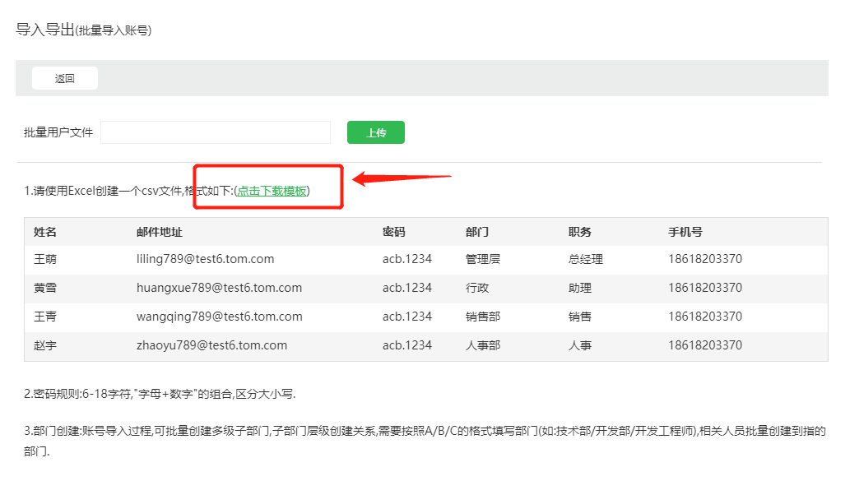
Task: Click the 密码规则 instruction line
Action: (x=160, y=394)
